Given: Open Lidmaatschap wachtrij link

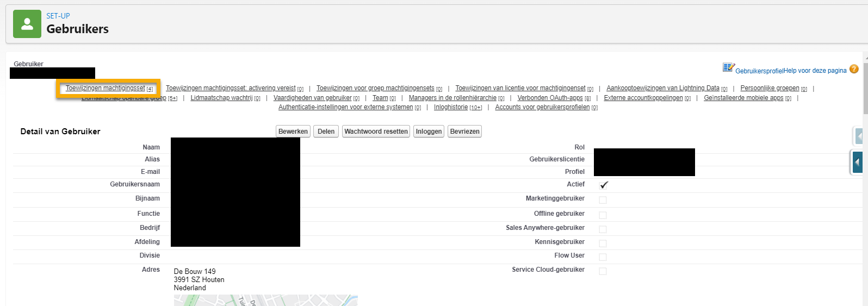Looking at the screenshot, I should click(225, 98).
